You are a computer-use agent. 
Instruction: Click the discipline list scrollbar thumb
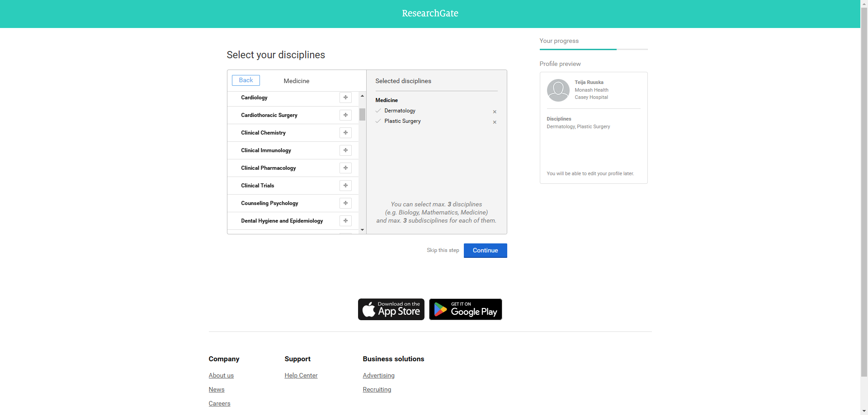pyautogui.click(x=362, y=114)
